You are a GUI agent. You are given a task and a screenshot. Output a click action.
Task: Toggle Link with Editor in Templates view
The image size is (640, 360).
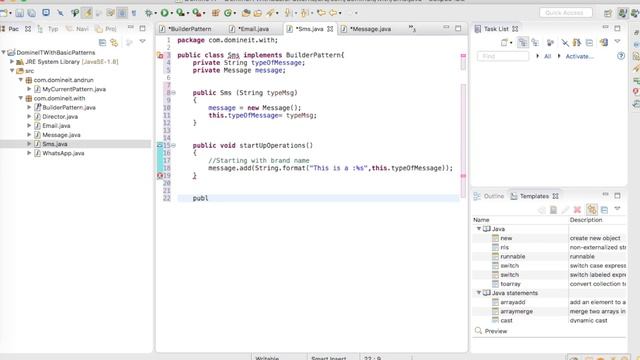click(x=592, y=209)
